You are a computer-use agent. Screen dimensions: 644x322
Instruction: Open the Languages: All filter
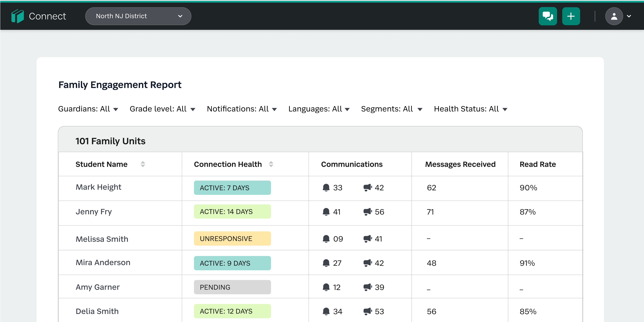point(319,109)
